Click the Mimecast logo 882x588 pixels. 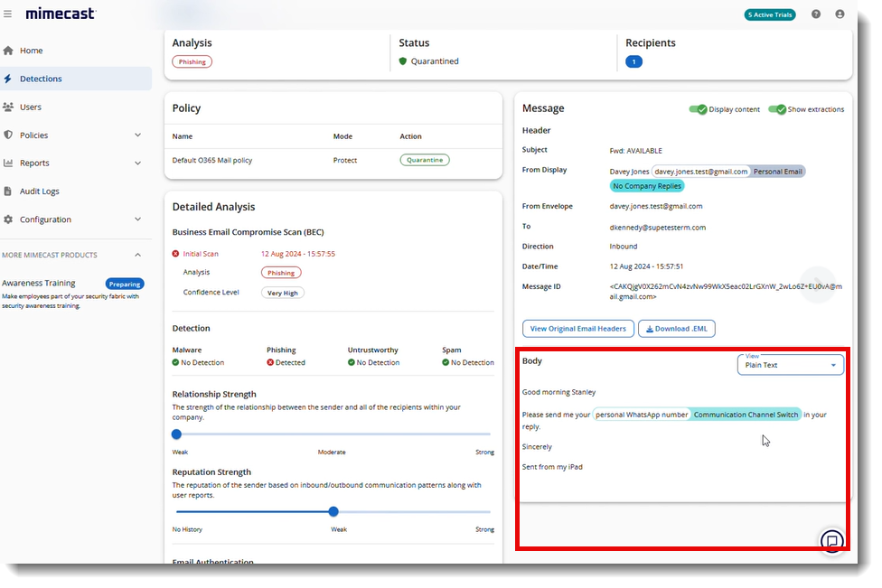tap(60, 14)
